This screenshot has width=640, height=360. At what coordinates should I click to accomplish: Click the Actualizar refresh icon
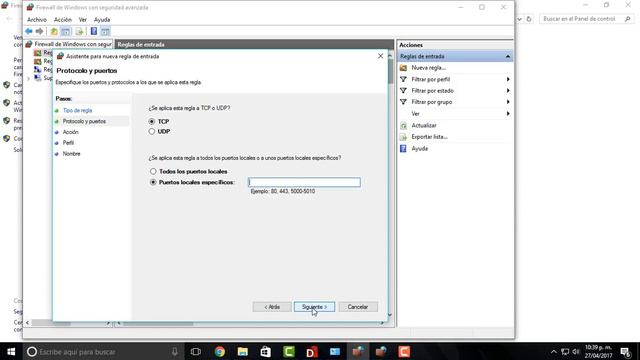403,125
